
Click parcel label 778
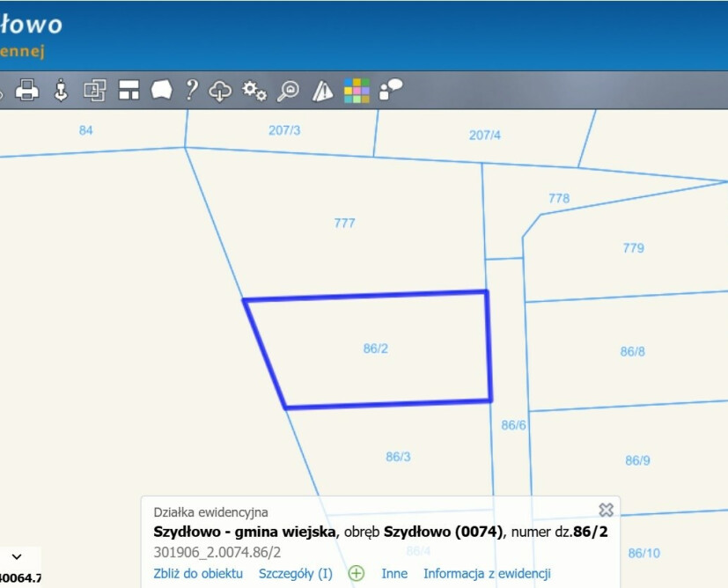559,198
